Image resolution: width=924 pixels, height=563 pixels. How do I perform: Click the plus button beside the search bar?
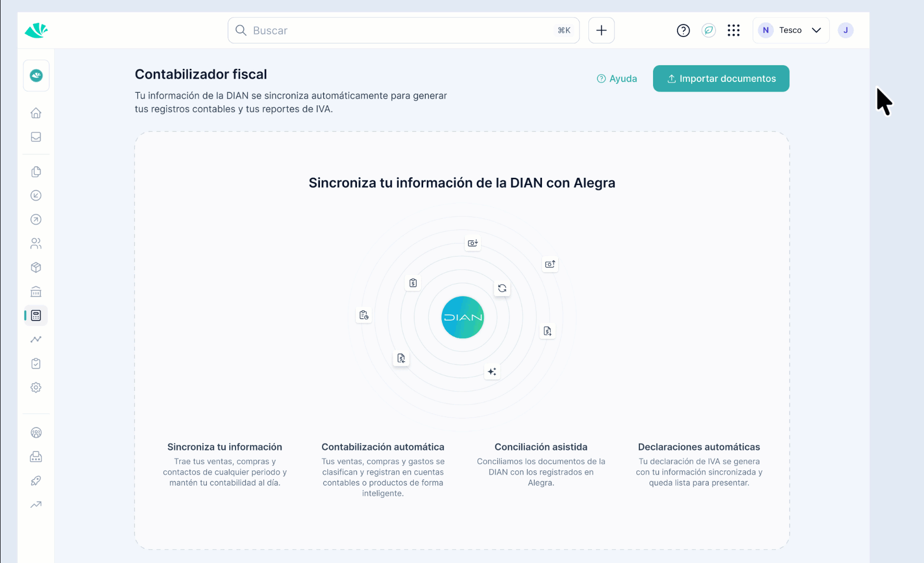pyautogui.click(x=601, y=30)
